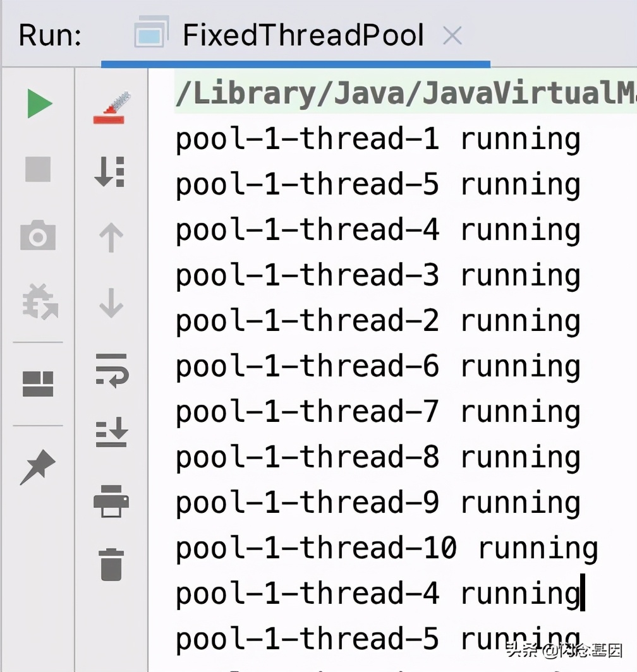Click the first 'pool-1-thread-4 running' line
Image resolution: width=637 pixels, height=672 pixels.
point(379,231)
